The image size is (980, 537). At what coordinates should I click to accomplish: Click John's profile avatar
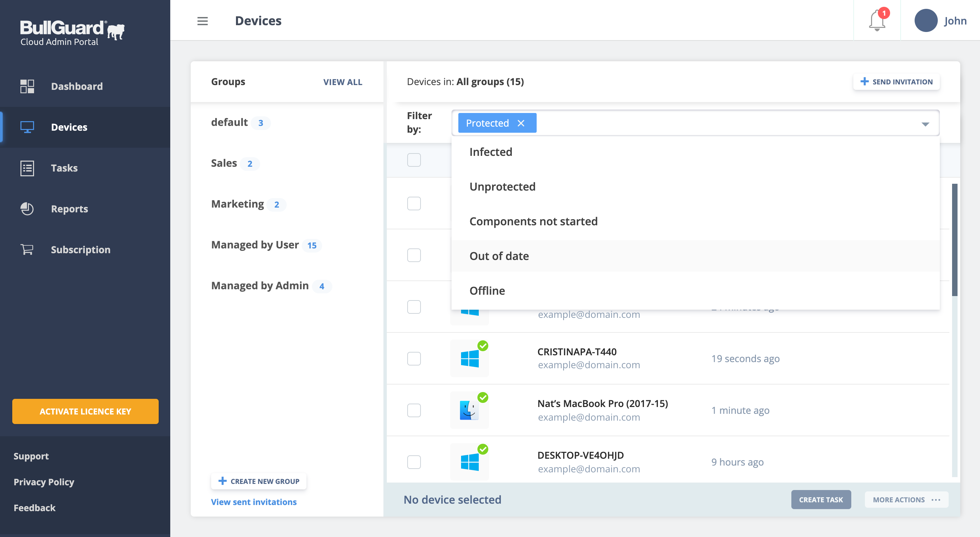926,21
